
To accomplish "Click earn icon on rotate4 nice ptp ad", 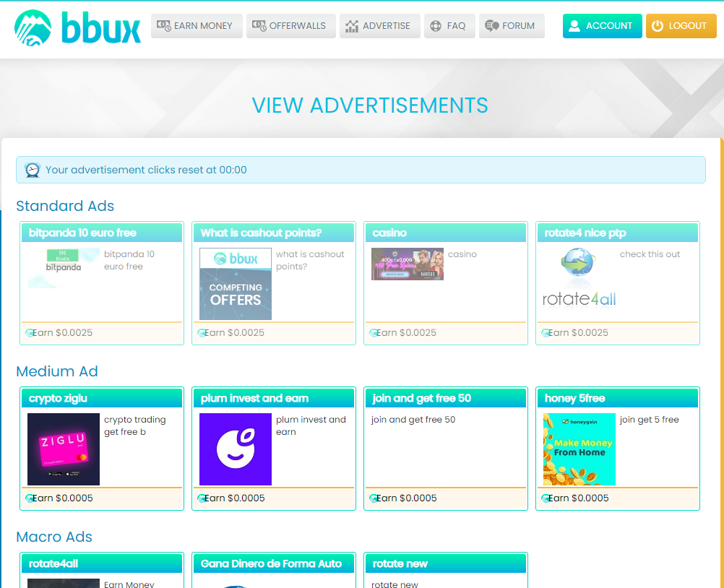I will coord(546,333).
